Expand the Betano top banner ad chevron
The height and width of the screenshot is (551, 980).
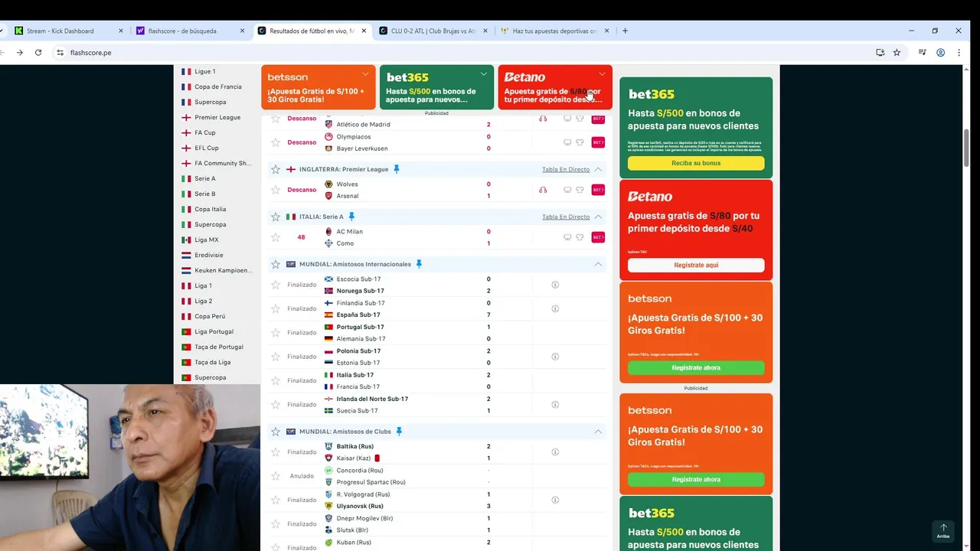[603, 74]
